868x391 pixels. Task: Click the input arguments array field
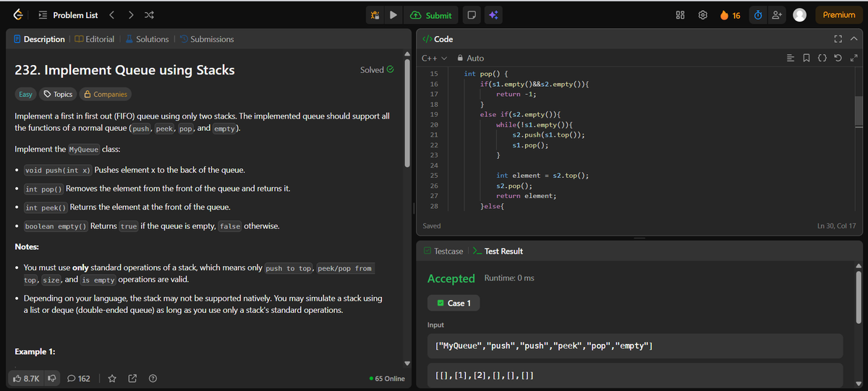(x=635, y=375)
